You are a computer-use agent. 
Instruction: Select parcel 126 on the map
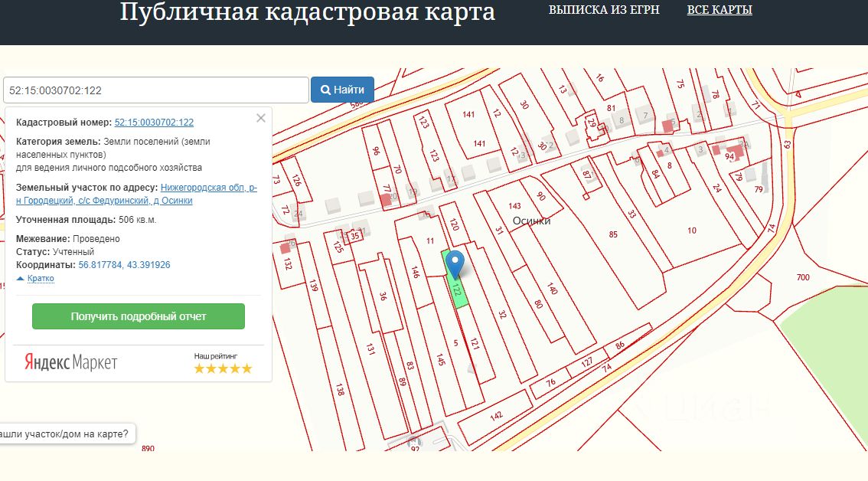(x=296, y=180)
